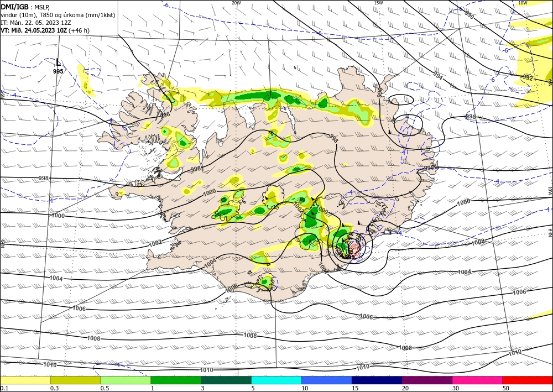Click the '20W' longitude label
Viewport: 553px width, 392px height.
236,3
